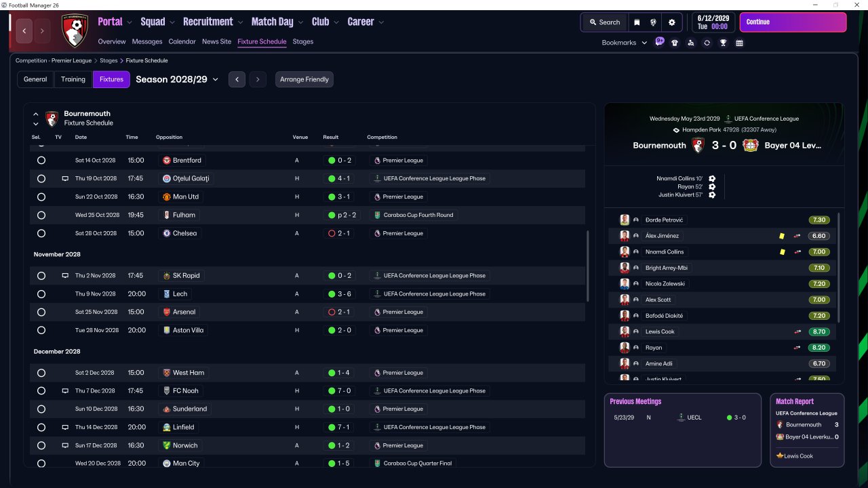Open Lewis Cook's player link in lineup

point(660,331)
